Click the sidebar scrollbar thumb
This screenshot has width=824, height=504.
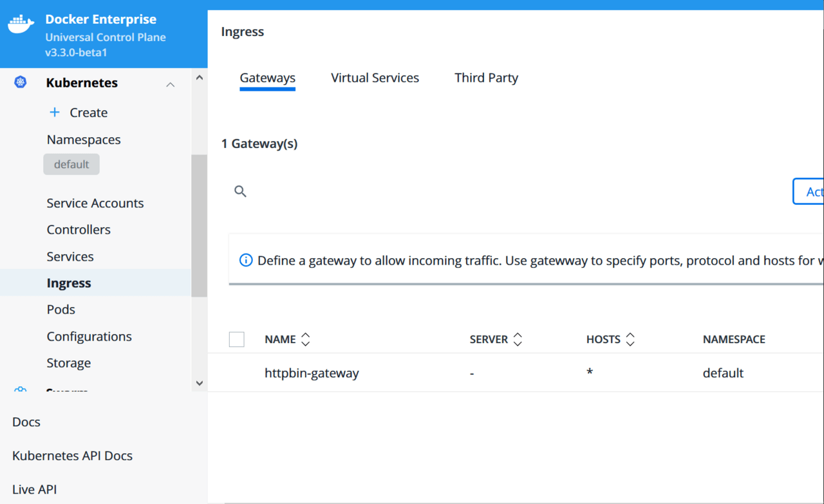tap(200, 225)
